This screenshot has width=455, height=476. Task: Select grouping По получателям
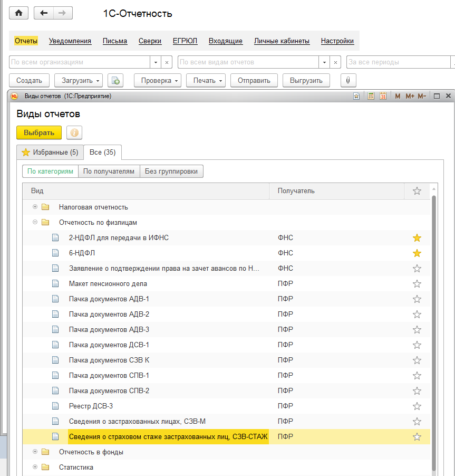(109, 172)
